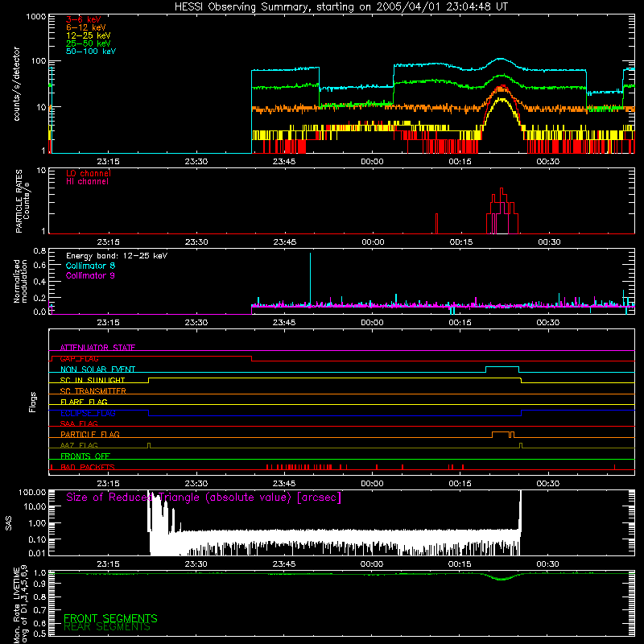Click the SC_IN_SUNLIGHT flag label
The image size is (644, 644).
click(93, 380)
